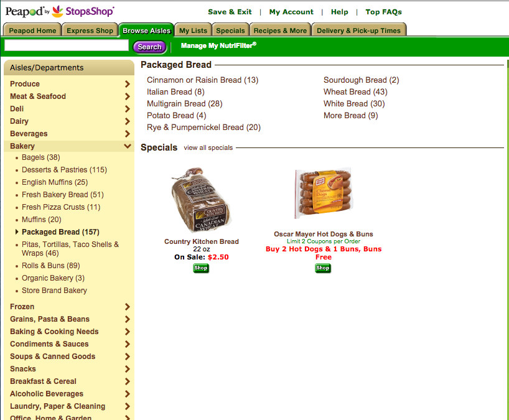Select the Browse Aisles tab

tap(146, 30)
